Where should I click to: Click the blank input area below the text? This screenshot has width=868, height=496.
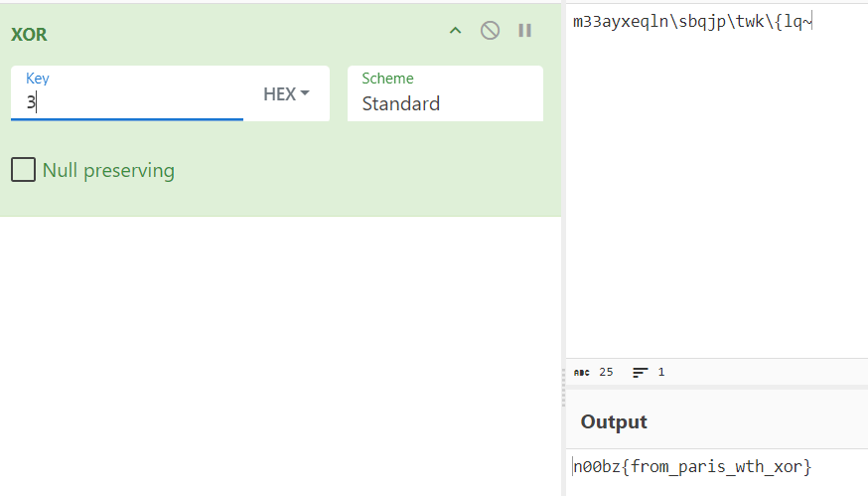tap(715, 199)
